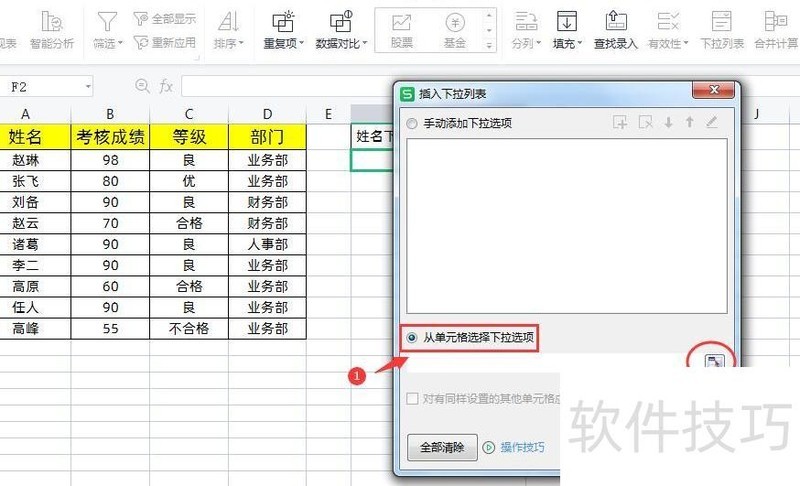Image resolution: width=800 pixels, height=486 pixels.
Task: Open the 有效性 data validation tool
Action: [668, 30]
